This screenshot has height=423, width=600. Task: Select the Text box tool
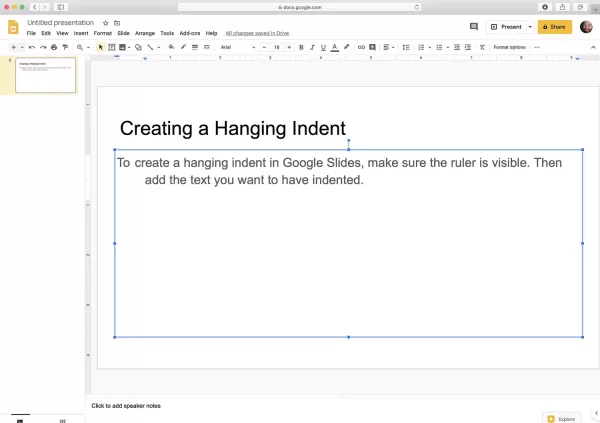click(112, 47)
